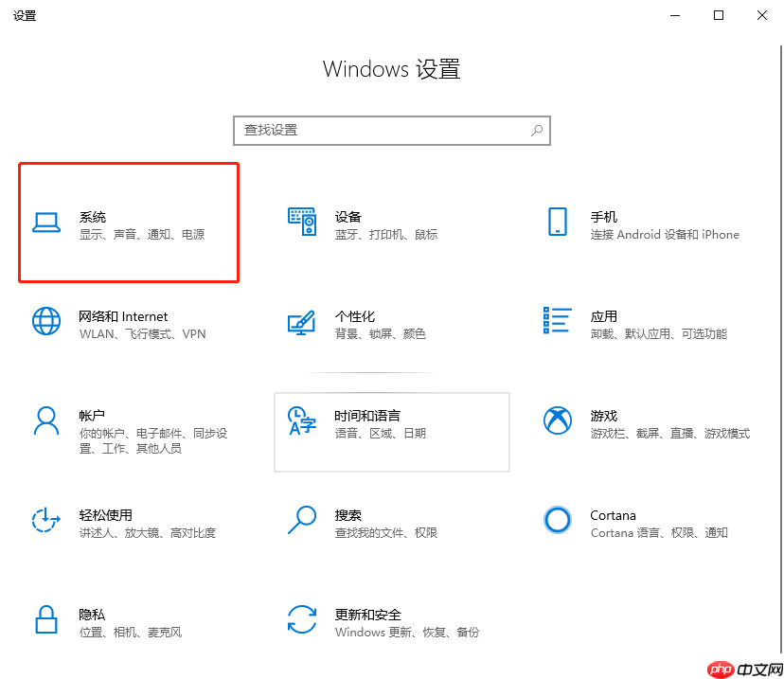Open the 系统 (System) settings icon
Screen dimensions: 784x679
(46, 223)
